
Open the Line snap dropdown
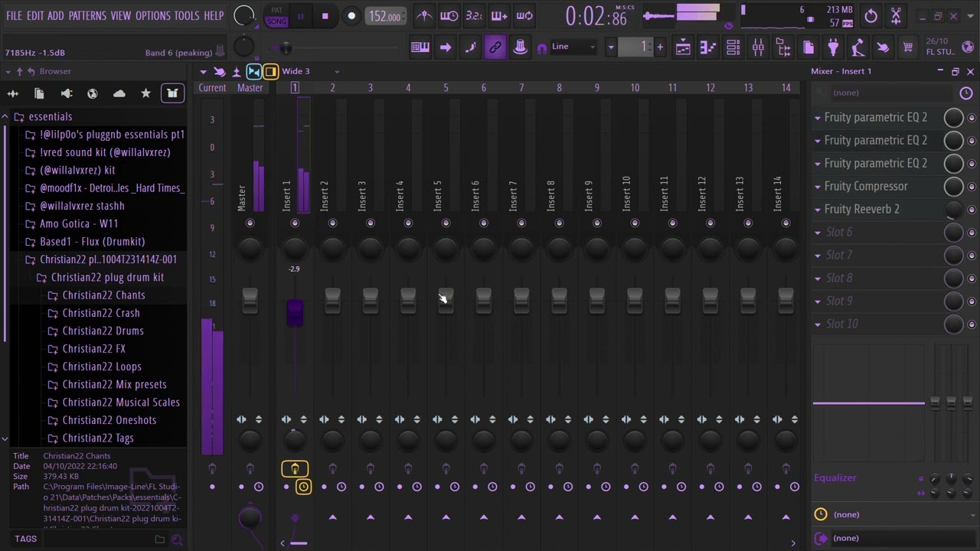tap(574, 47)
